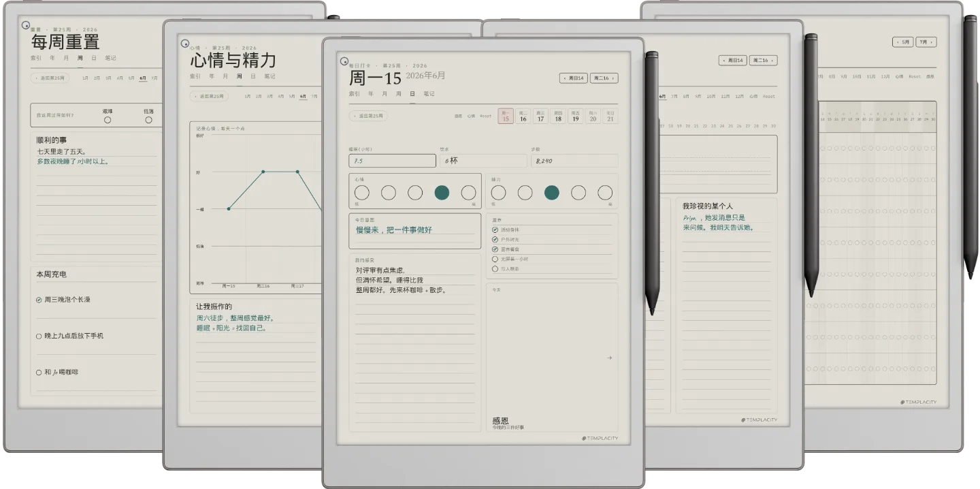Viewport: 980px width, 489px height.
Task: Tap the circle icon on the 每周重置 page
Action: (x=26, y=26)
